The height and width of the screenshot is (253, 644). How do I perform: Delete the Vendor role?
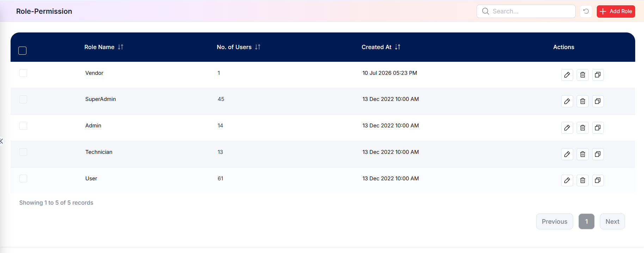coord(582,75)
